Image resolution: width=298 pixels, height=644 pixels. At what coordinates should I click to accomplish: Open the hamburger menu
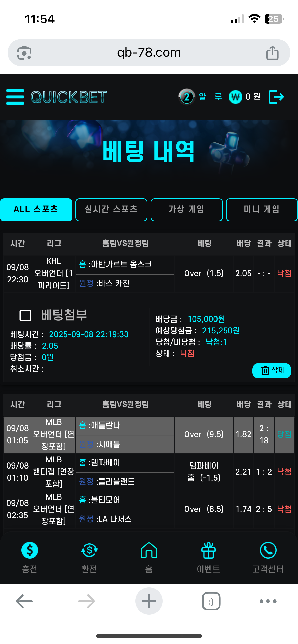coord(15,97)
